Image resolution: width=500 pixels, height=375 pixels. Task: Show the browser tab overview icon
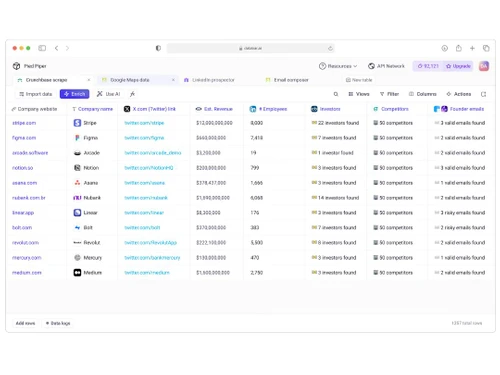tap(486, 48)
